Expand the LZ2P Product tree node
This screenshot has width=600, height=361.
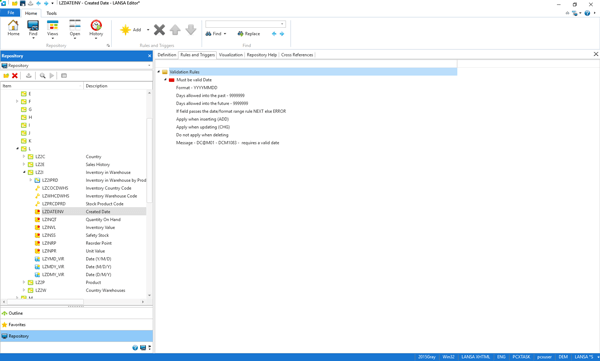coord(24,283)
